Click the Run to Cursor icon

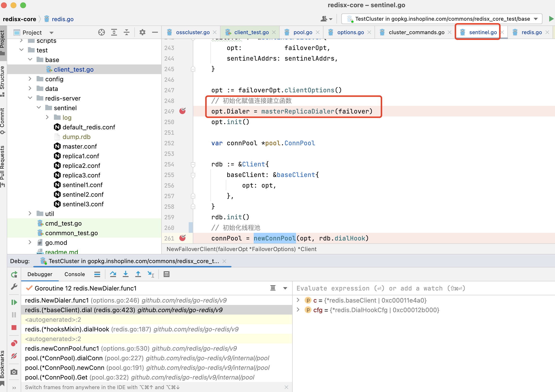[x=151, y=274]
